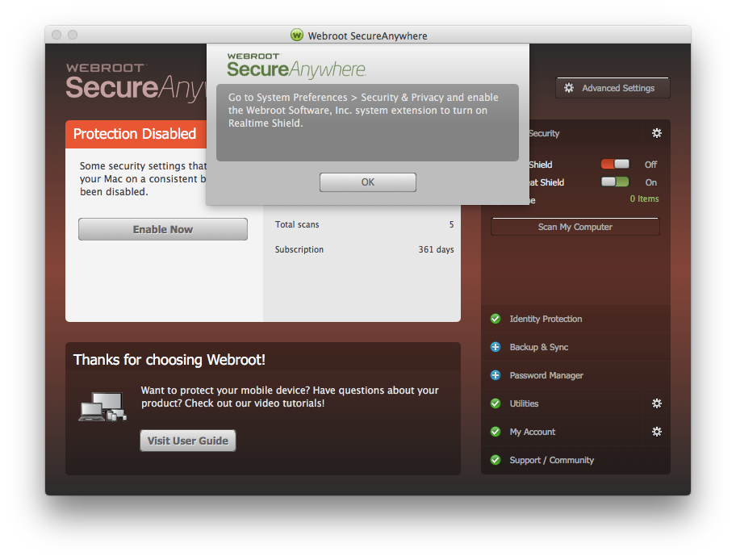Click the 'On' label beside Web Threat Shield
This screenshot has height=560, width=736.
tap(650, 182)
